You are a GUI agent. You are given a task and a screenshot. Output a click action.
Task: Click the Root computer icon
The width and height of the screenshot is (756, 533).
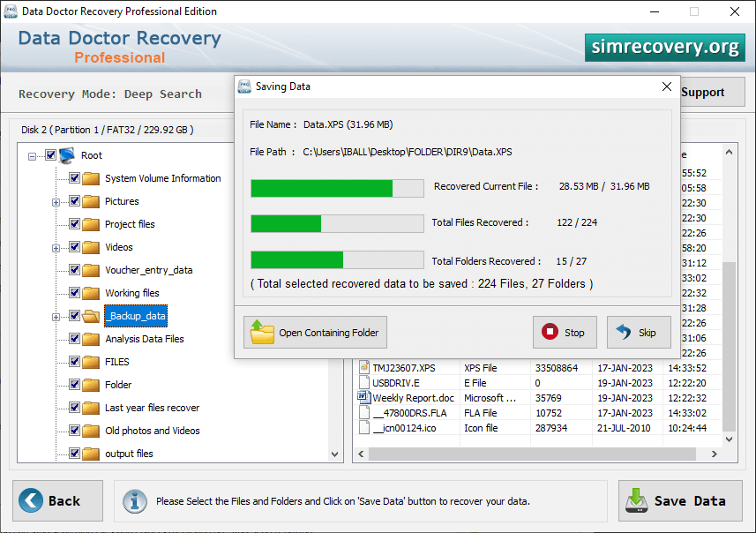tap(66, 154)
